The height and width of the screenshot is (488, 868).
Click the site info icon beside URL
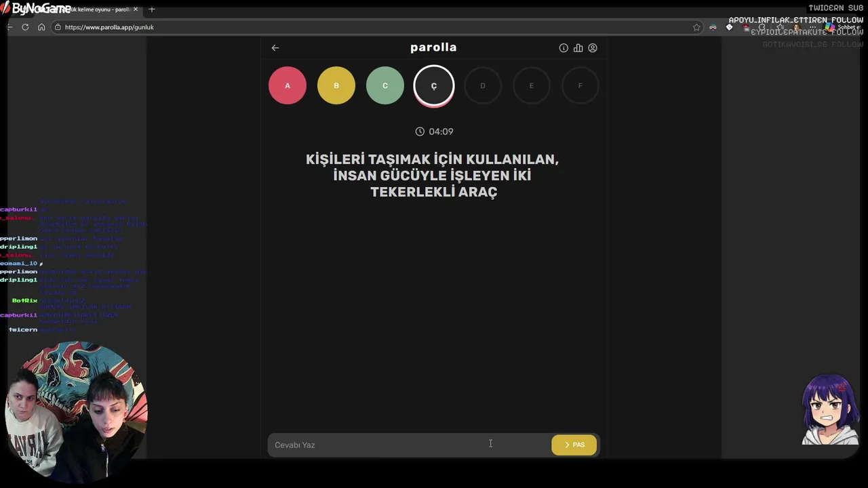pyautogui.click(x=58, y=27)
